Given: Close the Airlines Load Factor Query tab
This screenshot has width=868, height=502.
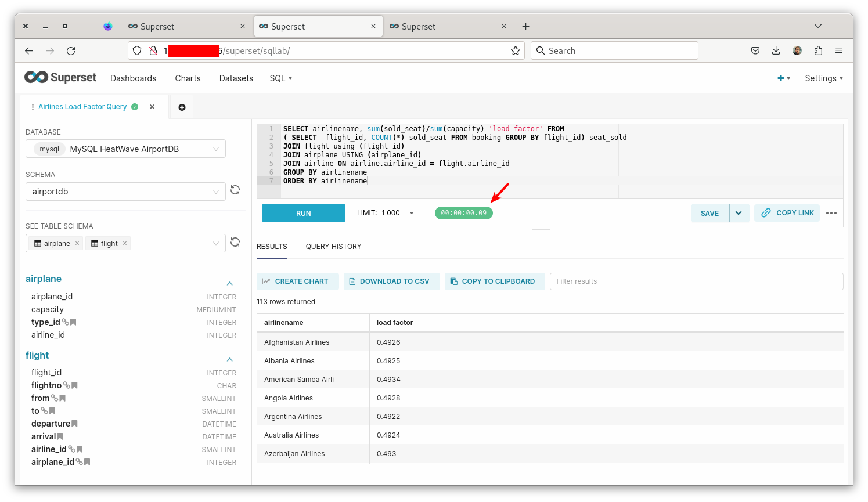Looking at the screenshot, I should click(152, 107).
